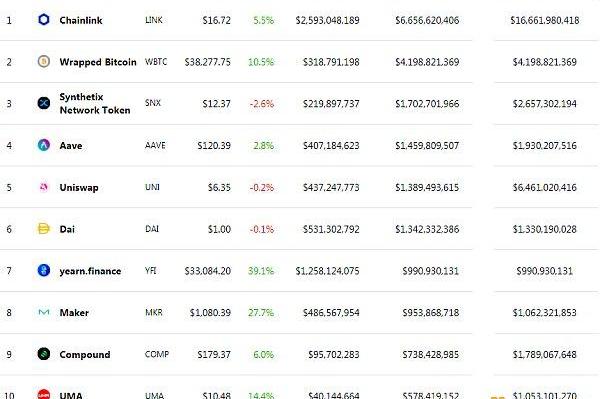Select the YFI price $33,084.20
600x399 pixels.
point(207,271)
